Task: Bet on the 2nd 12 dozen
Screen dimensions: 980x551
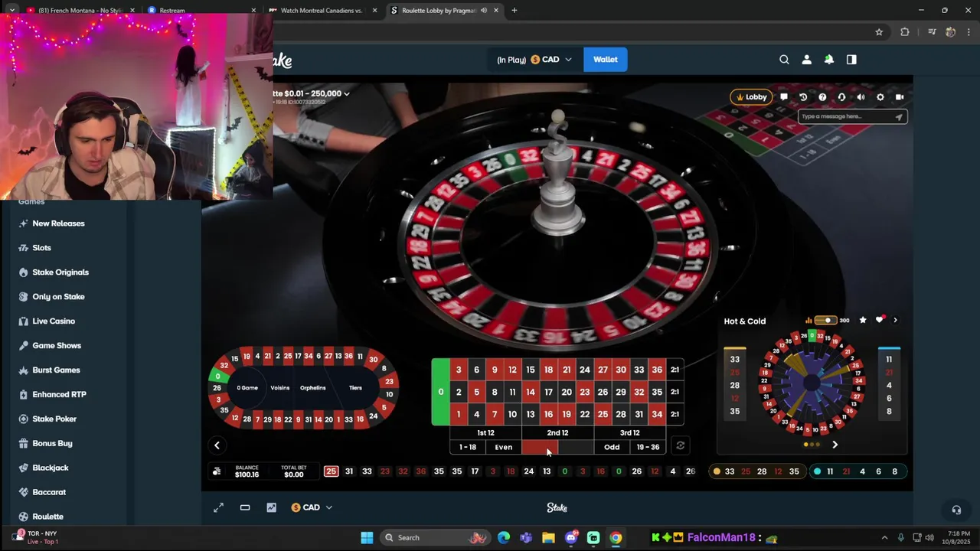Action: (x=557, y=433)
